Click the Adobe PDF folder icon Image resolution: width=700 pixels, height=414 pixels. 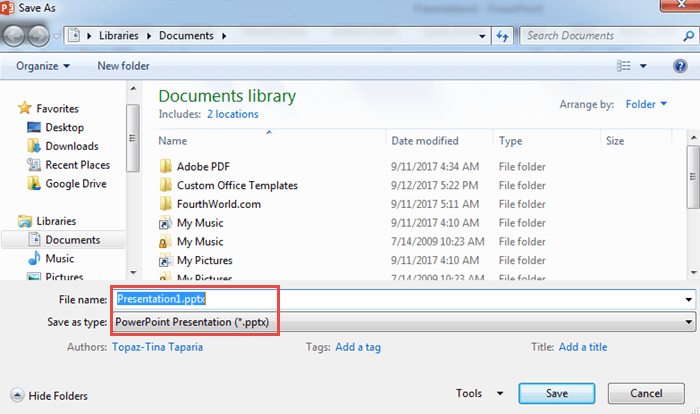point(166,167)
